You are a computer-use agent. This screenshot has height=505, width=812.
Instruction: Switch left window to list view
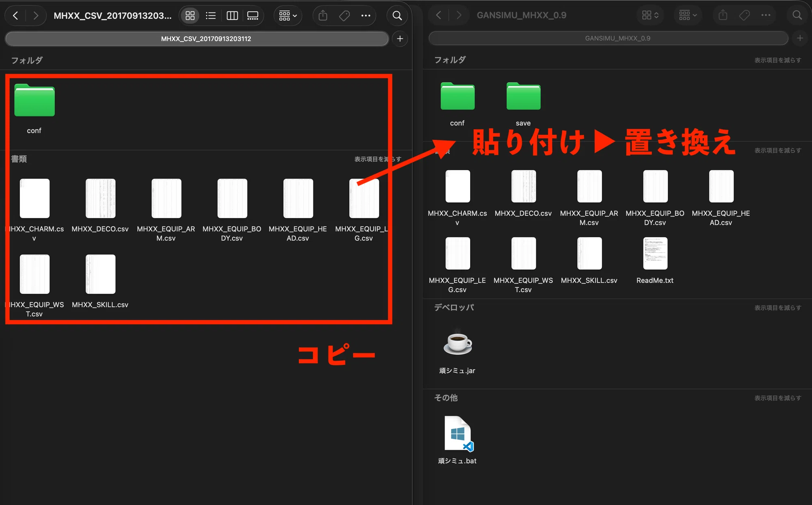tap(211, 16)
